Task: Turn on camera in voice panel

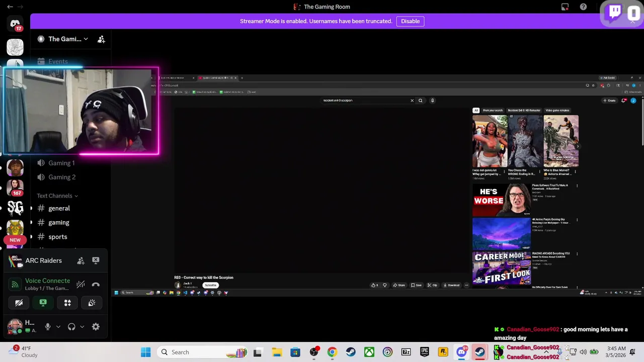Action: tap(19, 303)
